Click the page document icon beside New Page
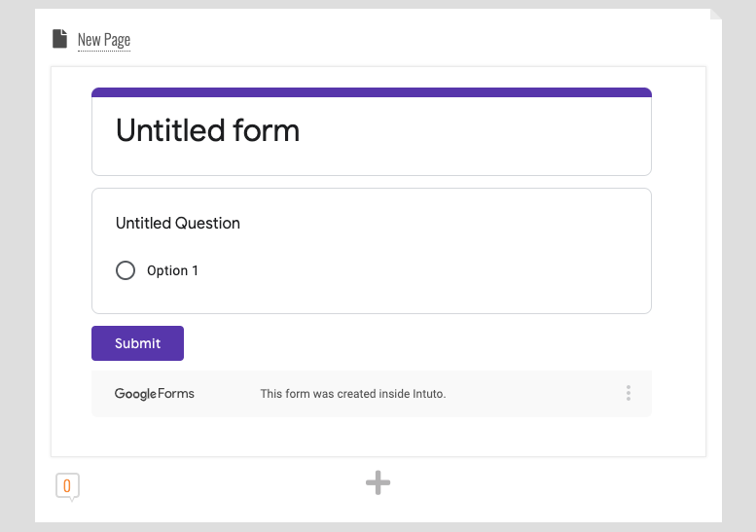756x532 pixels. [x=60, y=39]
